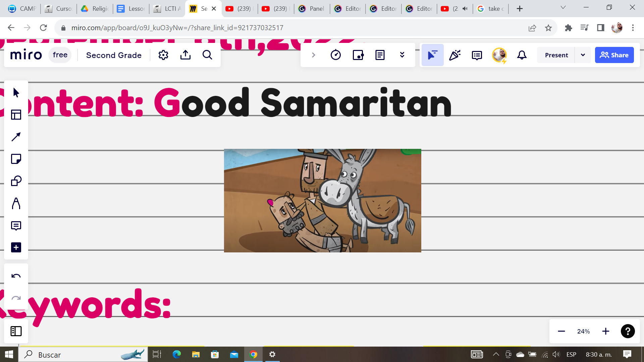Open the shapes tool

pos(16,181)
